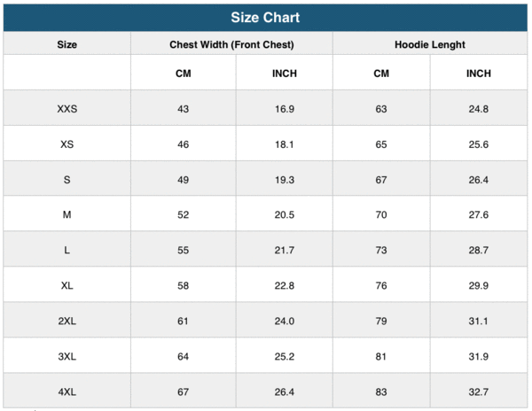532x411 pixels.
Task: Select 2XL chest width 24.0 inch cell
Action: 285,321
